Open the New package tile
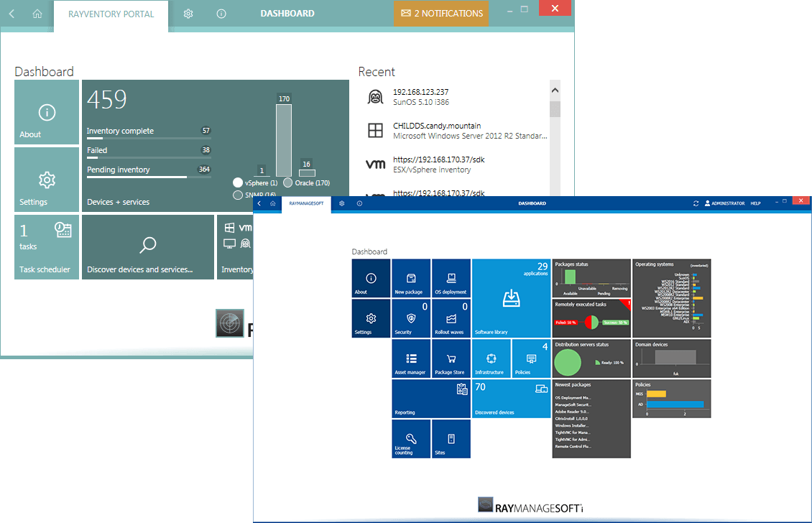 click(411, 278)
